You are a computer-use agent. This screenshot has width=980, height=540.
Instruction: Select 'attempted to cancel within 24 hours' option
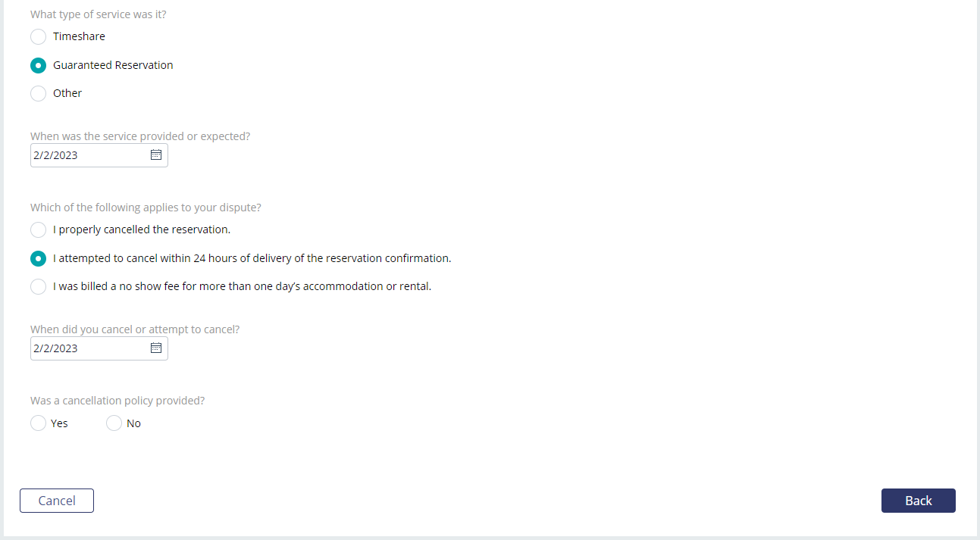(38, 258)
